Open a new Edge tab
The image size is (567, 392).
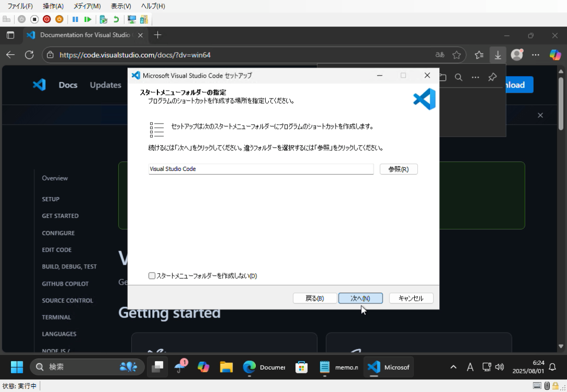click(x=157, y=35)
